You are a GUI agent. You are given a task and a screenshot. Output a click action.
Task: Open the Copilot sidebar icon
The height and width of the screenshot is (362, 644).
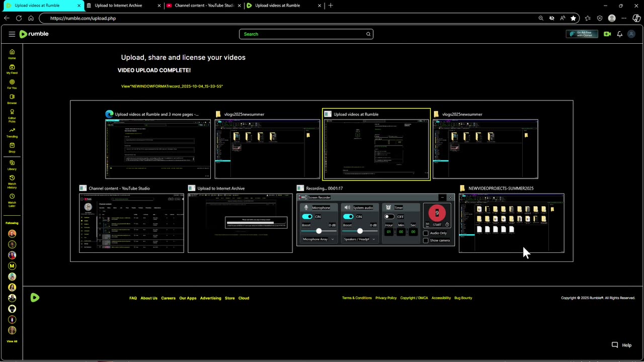[x=636, y=18]
